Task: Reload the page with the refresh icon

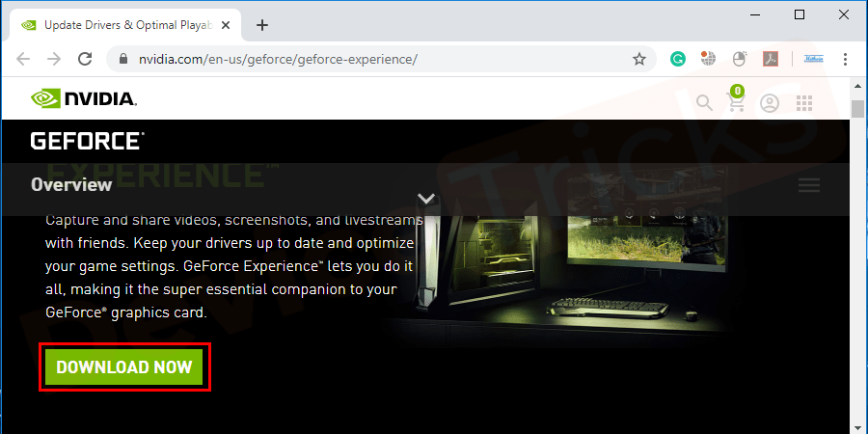Action: (x=85, y=59)
